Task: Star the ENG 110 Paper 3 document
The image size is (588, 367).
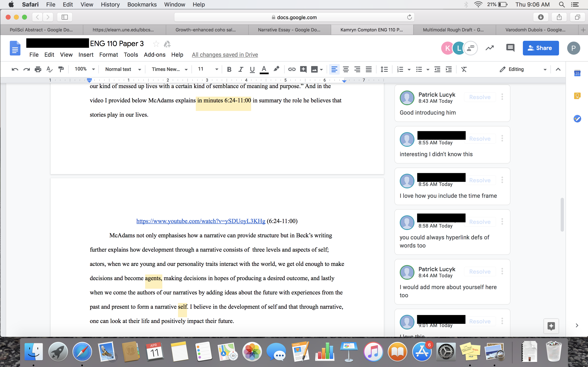Action: tap(156, 44)
